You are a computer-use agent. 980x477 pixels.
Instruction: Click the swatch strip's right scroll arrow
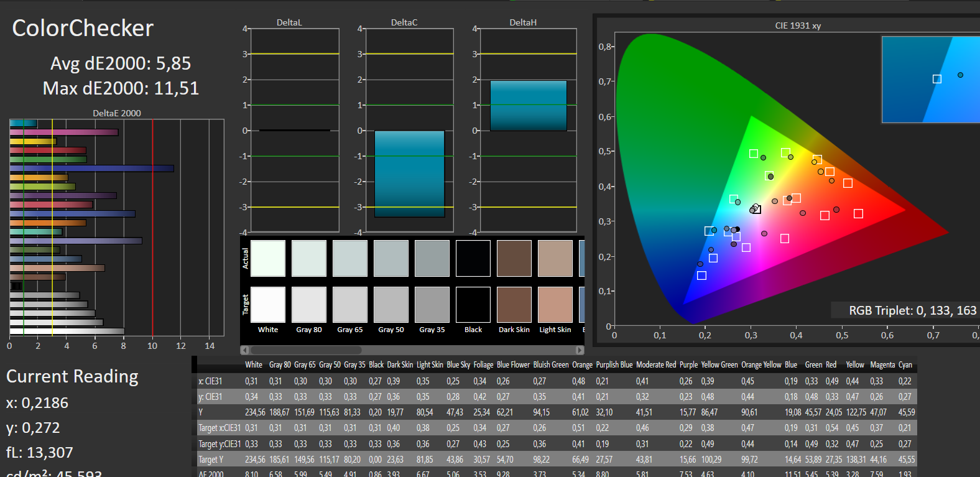pyautogui.click(x=580, y=350)
